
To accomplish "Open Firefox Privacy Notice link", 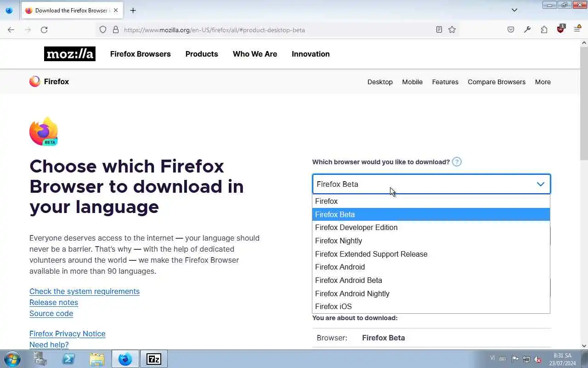I will pos(67,333).
